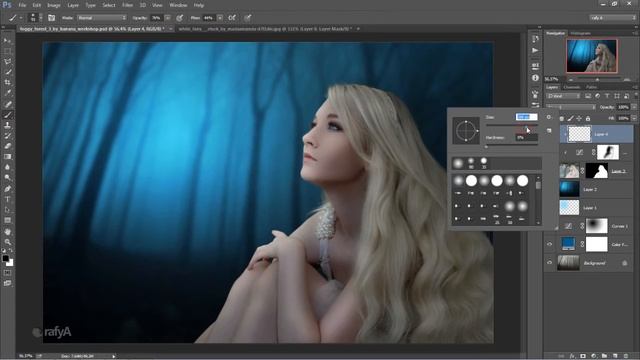The image size is (640, 360).
Task: Toggle lock all padlock icon
Action: click(588, 118)
